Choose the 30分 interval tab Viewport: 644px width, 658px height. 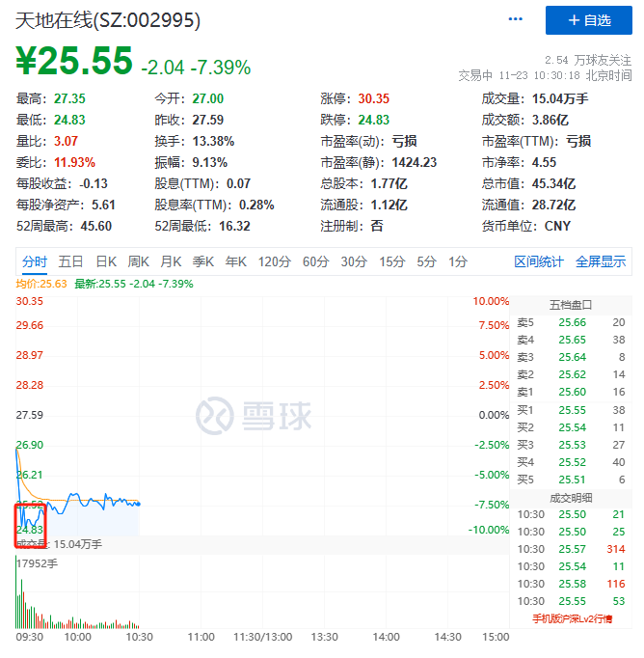click(x=354, y=261)
